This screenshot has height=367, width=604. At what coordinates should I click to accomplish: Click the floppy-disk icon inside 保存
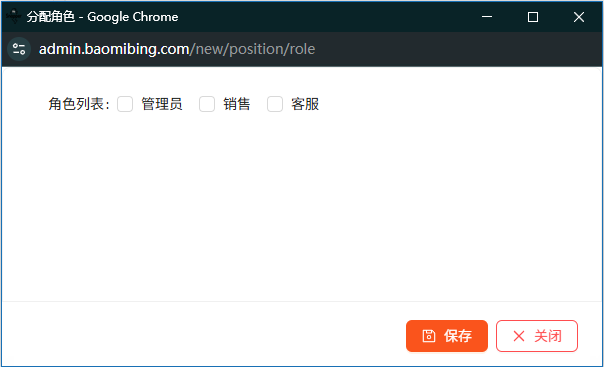428,336
